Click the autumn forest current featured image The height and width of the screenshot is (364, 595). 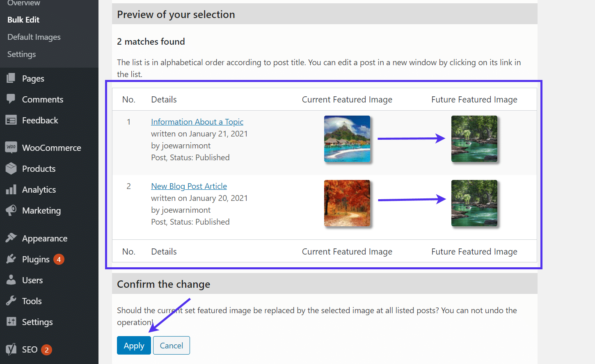347,203
